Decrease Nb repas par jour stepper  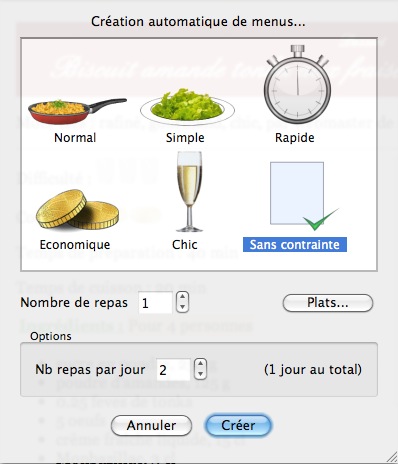200,374
